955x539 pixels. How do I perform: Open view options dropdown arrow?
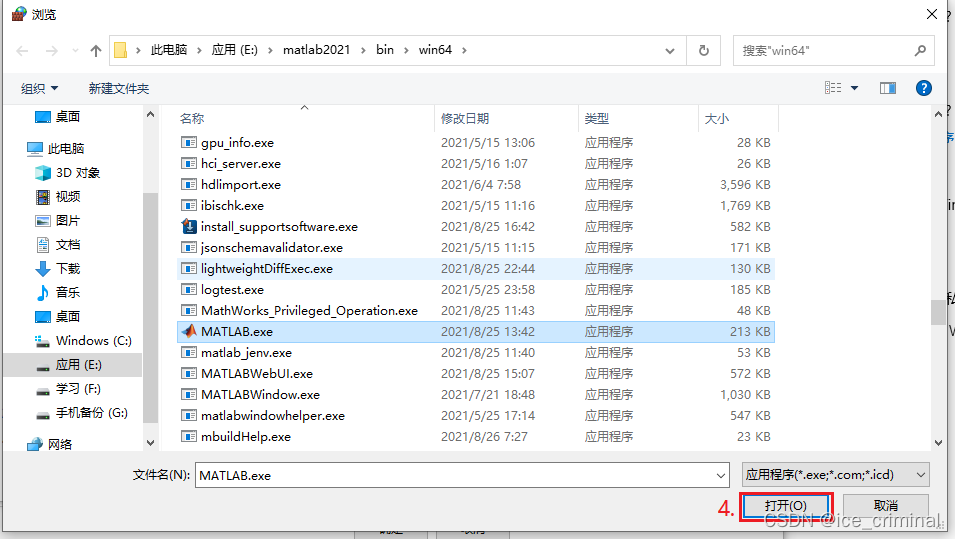coord(854,88)
